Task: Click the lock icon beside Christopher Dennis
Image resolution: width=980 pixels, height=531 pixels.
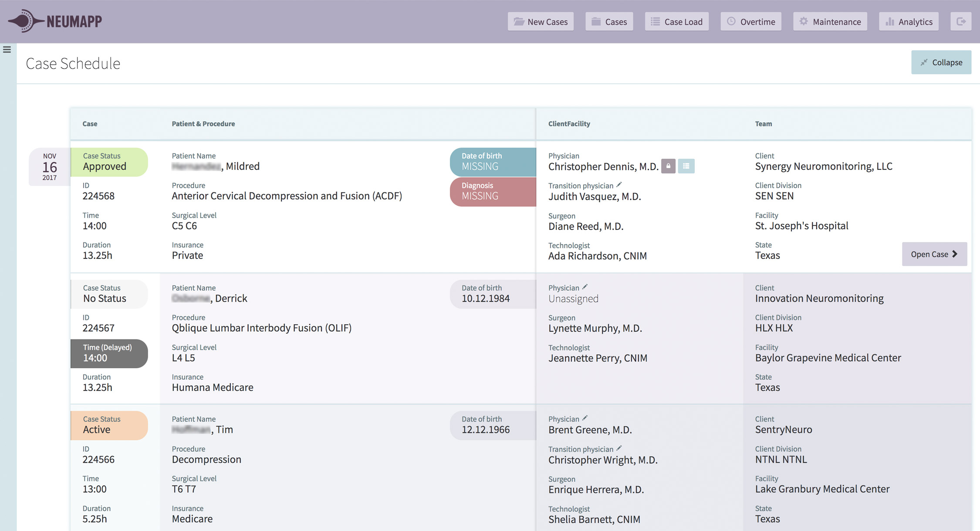Action: point(668,166)
